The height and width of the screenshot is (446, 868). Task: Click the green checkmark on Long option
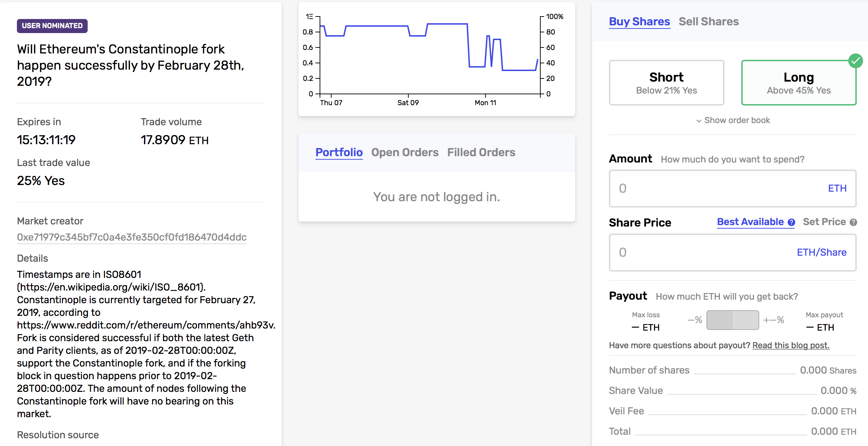pyautogui.click(x=855, y=61)
